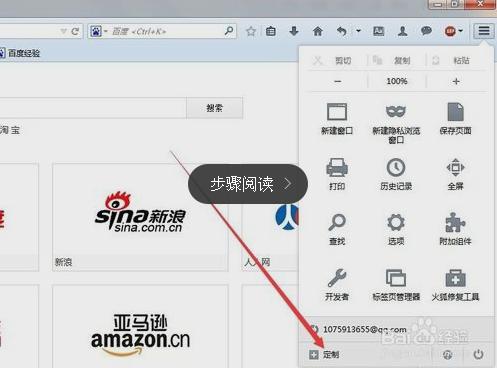Click the Find (查找) magnifier icon

click(337, 222)
